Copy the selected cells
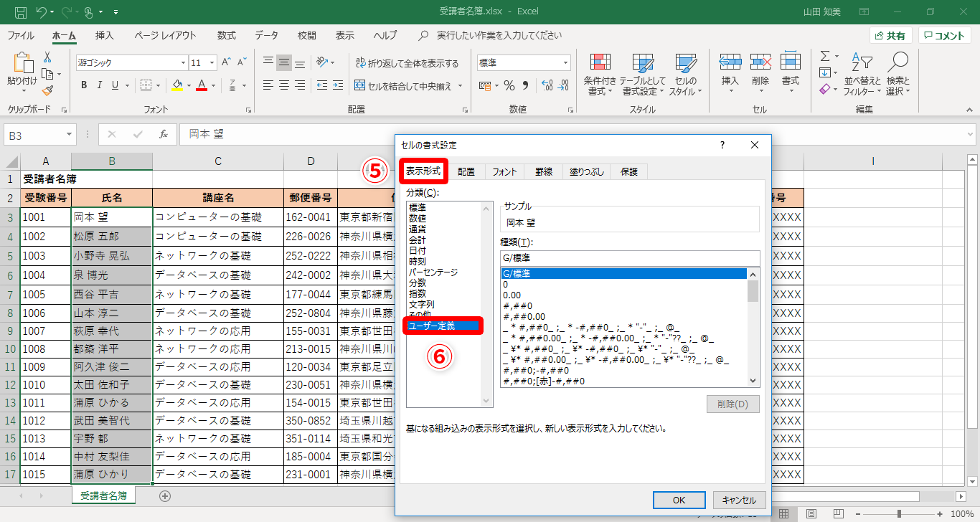The image size is (980, 522). point(47,74)
